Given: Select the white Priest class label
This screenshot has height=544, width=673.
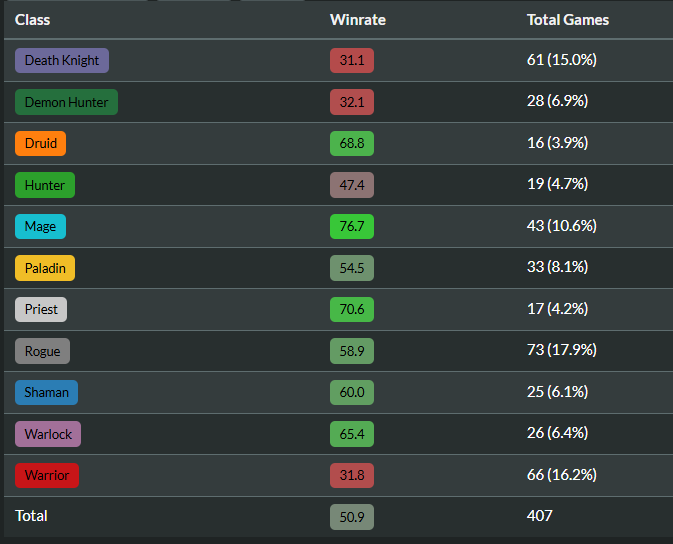Looking at the screenshot, I should pos(41,310).
